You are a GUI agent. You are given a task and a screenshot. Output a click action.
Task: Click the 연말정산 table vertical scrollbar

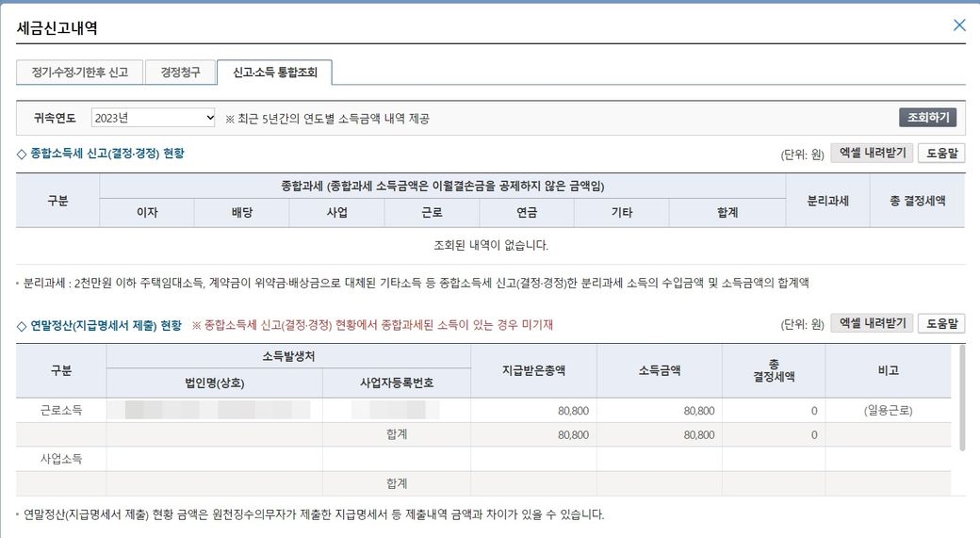click(x=960, y=396)
